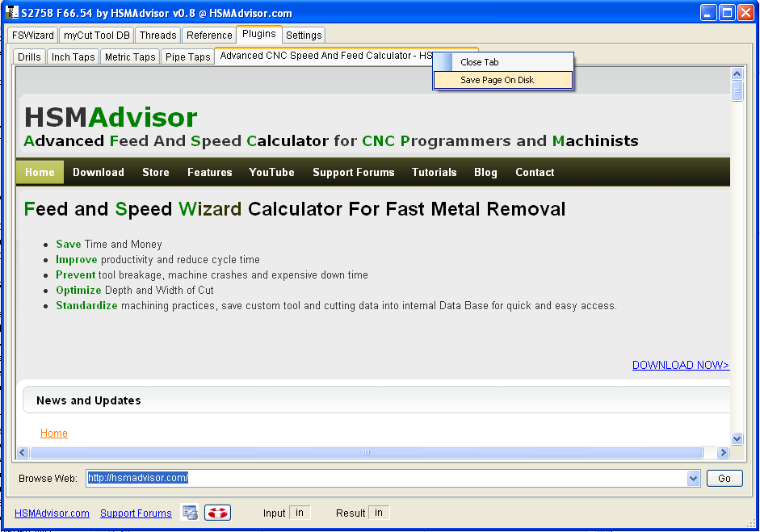Screen dimensions: 760x532
Task: Open Store in the website navigation bar
Action: tap(156, 173)
